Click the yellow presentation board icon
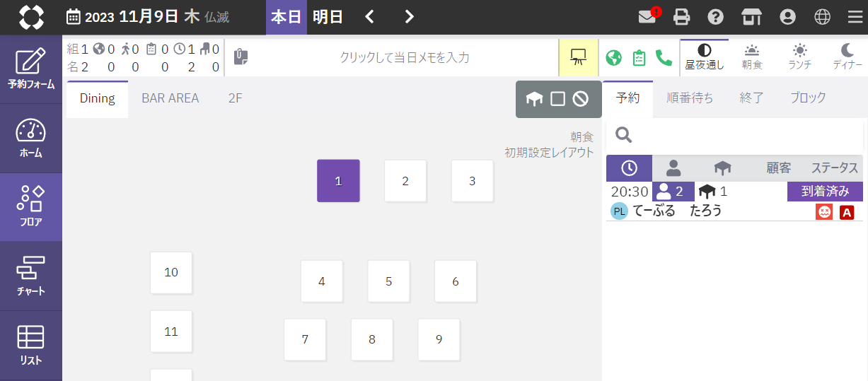Image resolution: width=868 pixels, height=381 pixels. pyautogui.click(x=579, y=57)
